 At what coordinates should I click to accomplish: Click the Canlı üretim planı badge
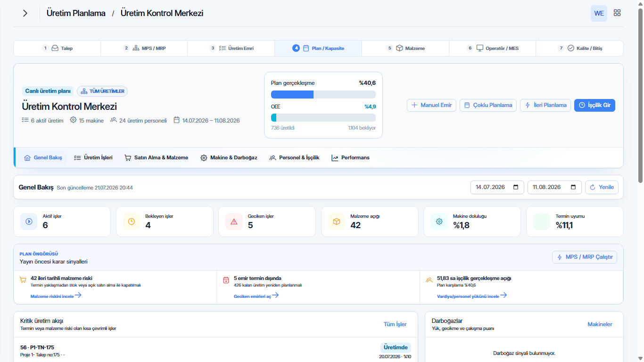pyautogui.click(x=48, y=91)
